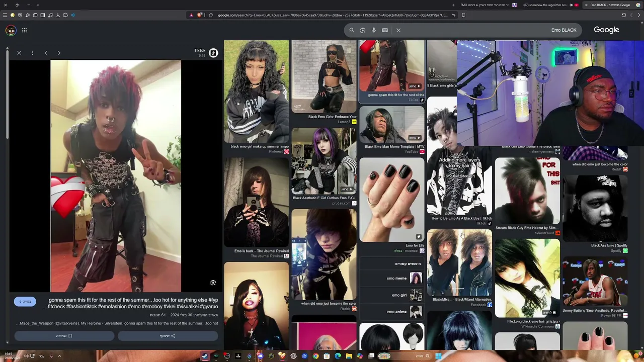Screen dimensions: 644x362
Task: Open 'Emo is back – The Journal Rewired' image
Action: tap(257, 202)
